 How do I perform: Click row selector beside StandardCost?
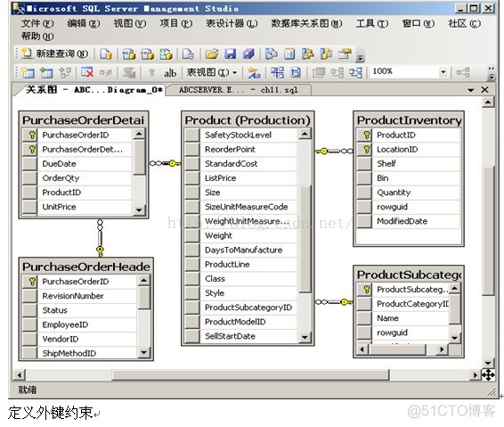point(192,164)
